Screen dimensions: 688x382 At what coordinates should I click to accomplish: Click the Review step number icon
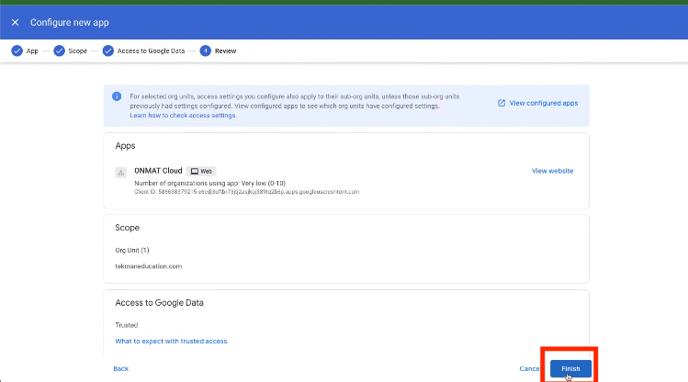(x=205, y=51)
